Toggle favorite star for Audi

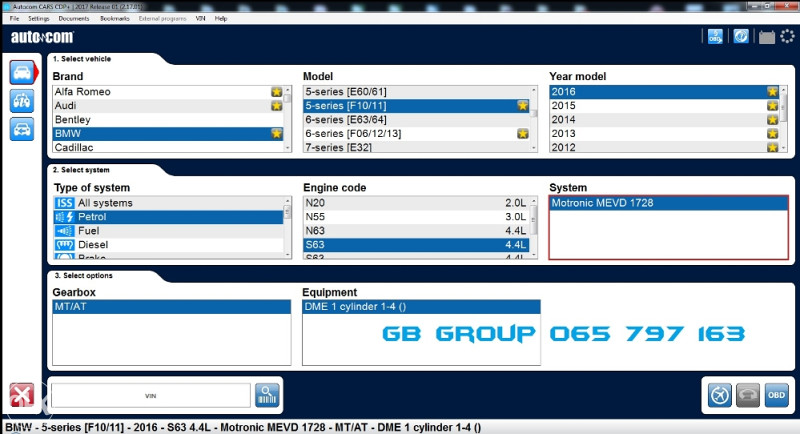pyautogui.click(x=277, y=106)
